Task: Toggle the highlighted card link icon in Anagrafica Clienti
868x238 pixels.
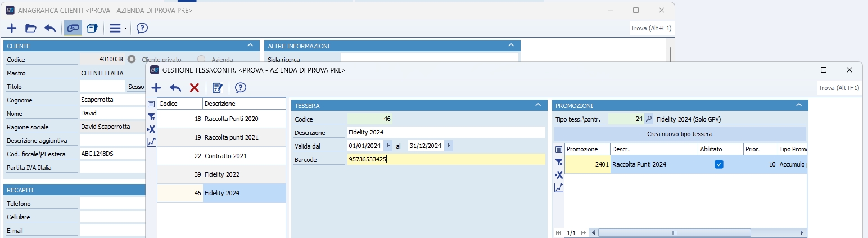Action: [x=73, y=28]
